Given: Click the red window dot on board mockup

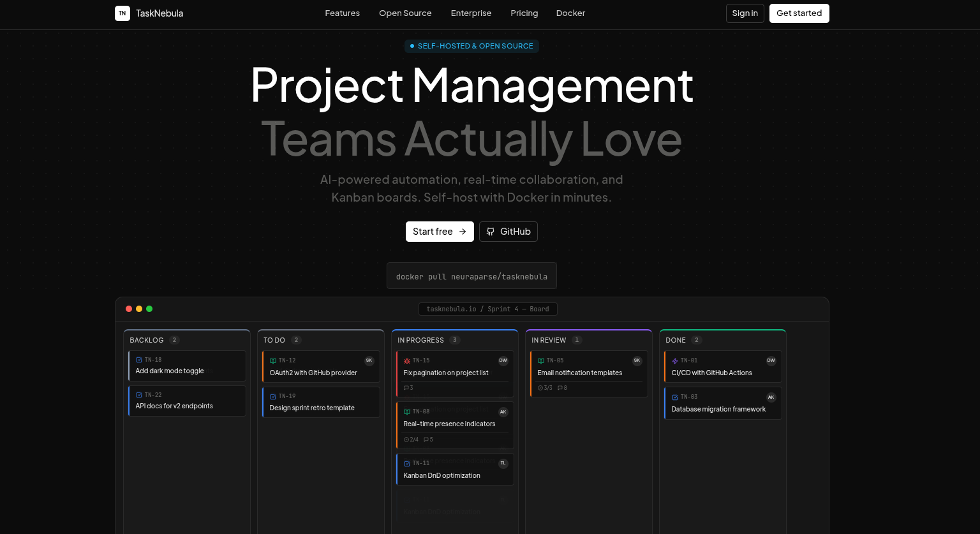Looking at the screenshot, I should point(129,309).
